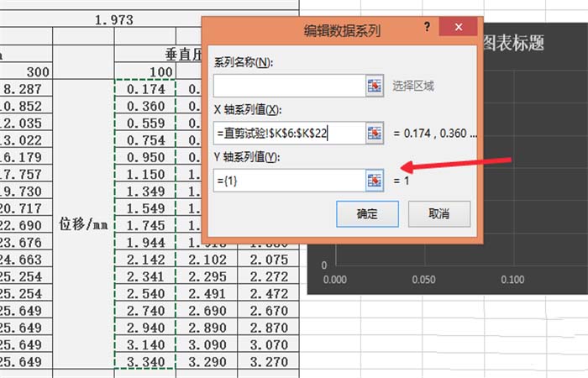
Task: Select cell containing 3.340
Action: pos(144,361)
